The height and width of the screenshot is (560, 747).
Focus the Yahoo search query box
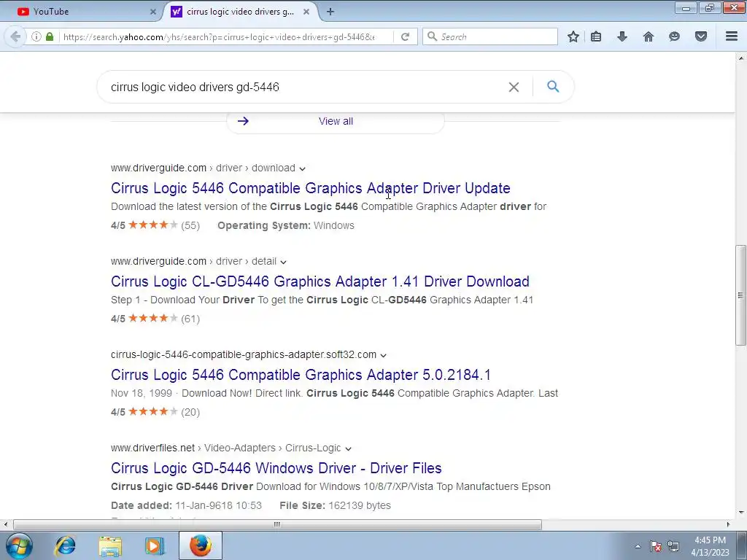pyautogui.click(x=305, y=87)
